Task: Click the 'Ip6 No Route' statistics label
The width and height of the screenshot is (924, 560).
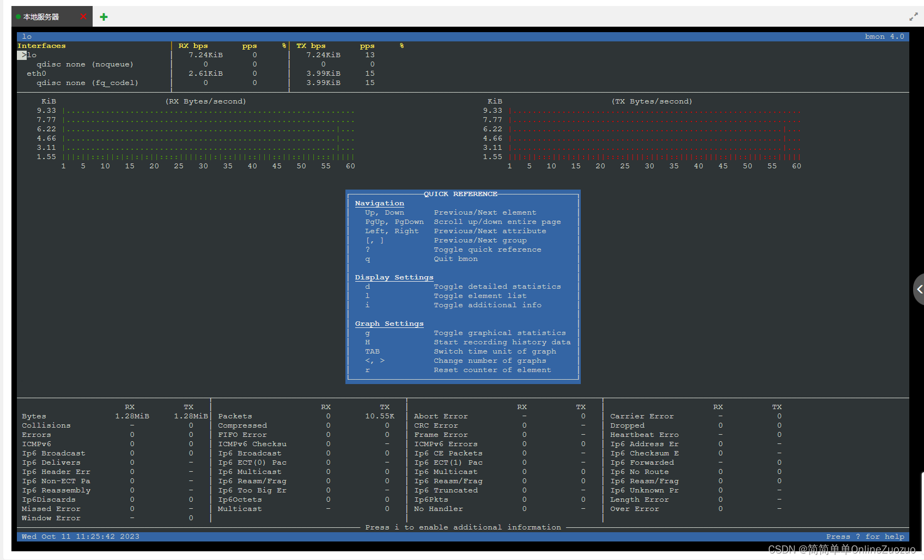Action: point(640,472)
